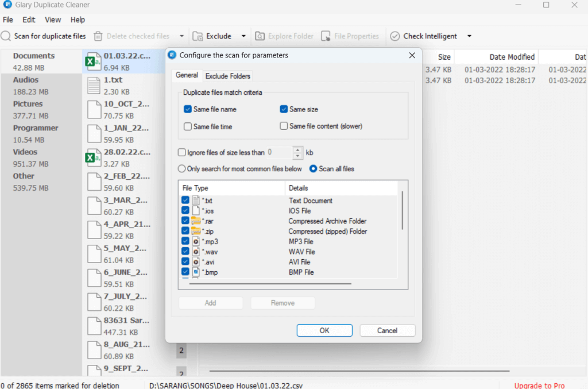Screen dimensions: 588x389
Task: Decrease the ignore size value with down arrow
Action: click(298, 156)
